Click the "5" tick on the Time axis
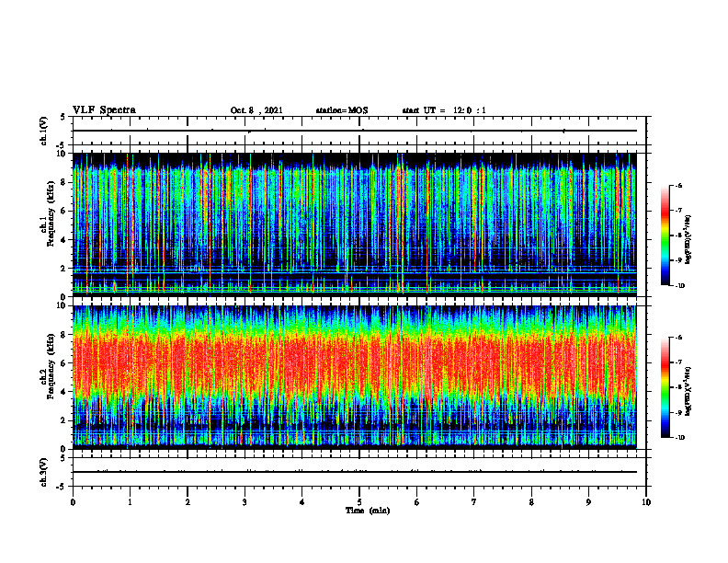The height and width of the screenshot is (563, 728). [359, 502]
